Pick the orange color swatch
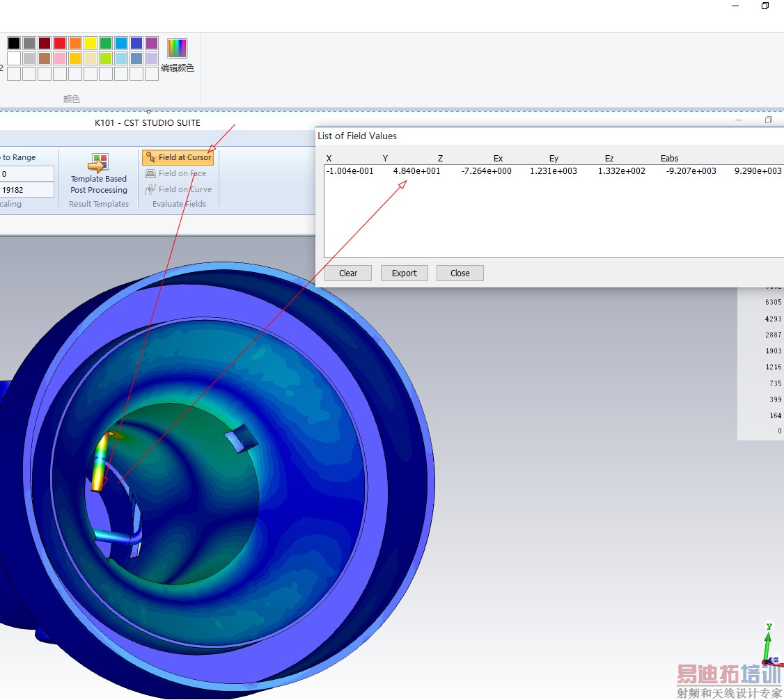 [75, 43]
